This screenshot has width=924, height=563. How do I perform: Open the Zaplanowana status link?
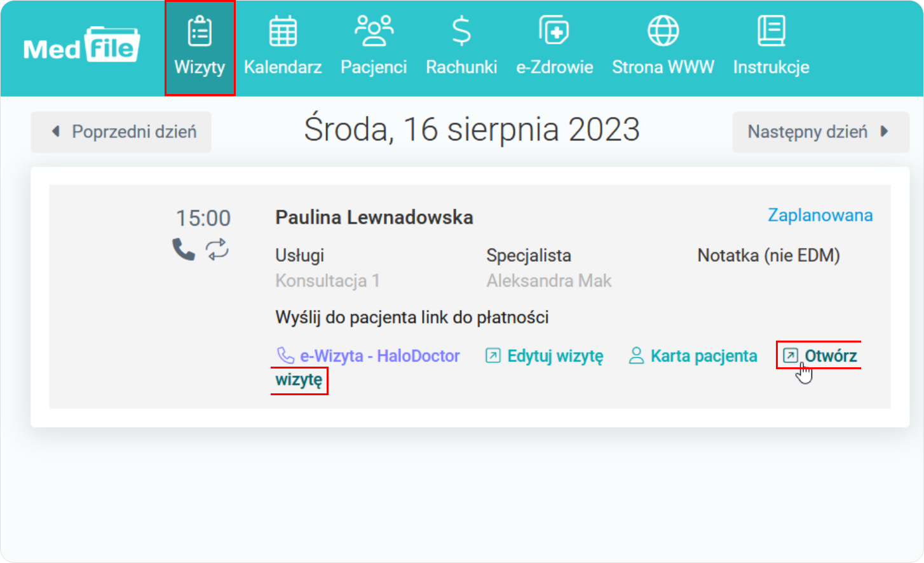(x=820, y=215)
